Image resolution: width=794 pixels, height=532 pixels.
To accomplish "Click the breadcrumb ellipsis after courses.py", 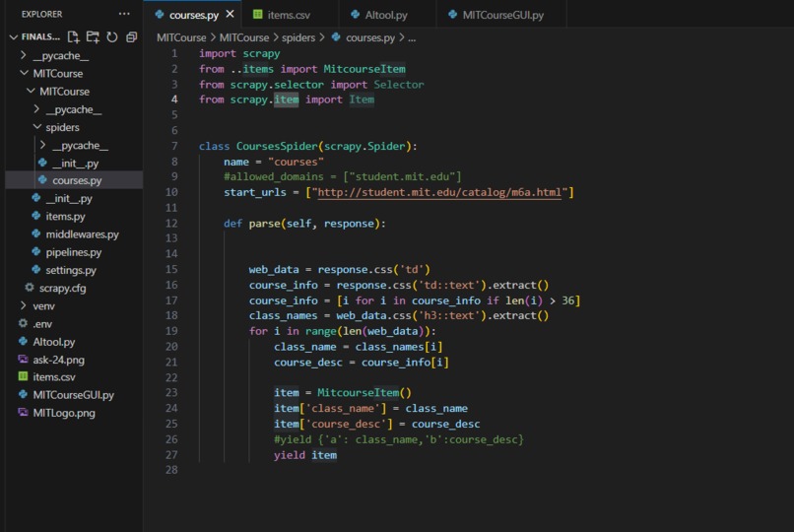I will click(412, 38).
